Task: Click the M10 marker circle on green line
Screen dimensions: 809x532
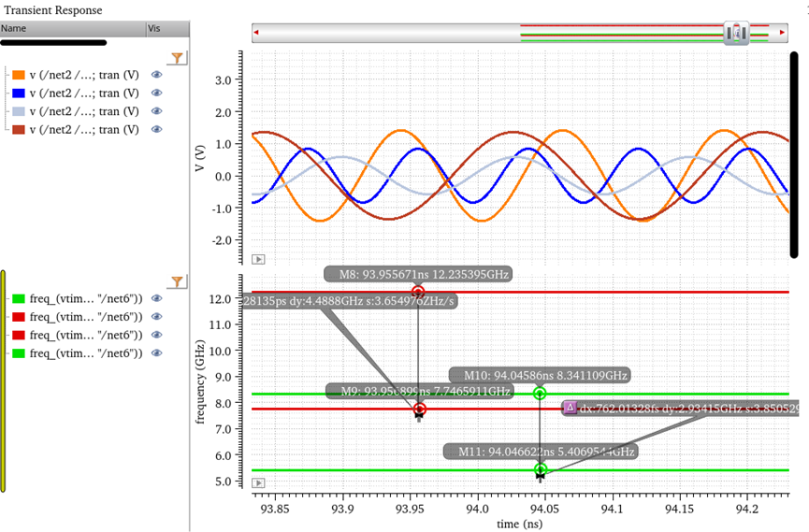Action: point(540,394)
